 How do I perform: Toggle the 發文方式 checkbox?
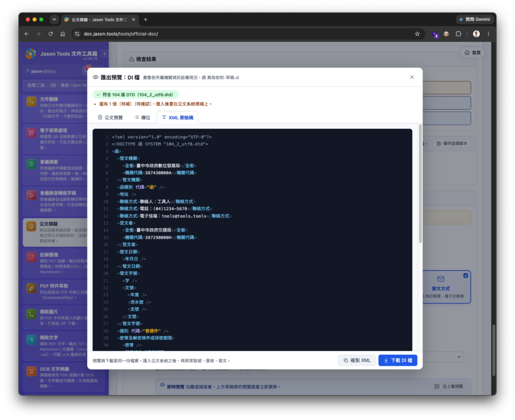[x=465, y=276]
